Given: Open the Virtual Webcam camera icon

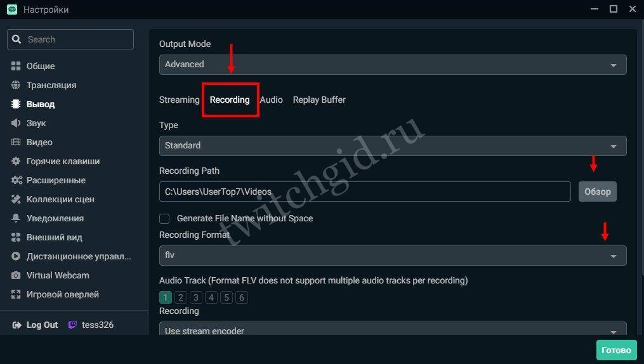Looking at the screenshot, I should click(x=16, y=275).
